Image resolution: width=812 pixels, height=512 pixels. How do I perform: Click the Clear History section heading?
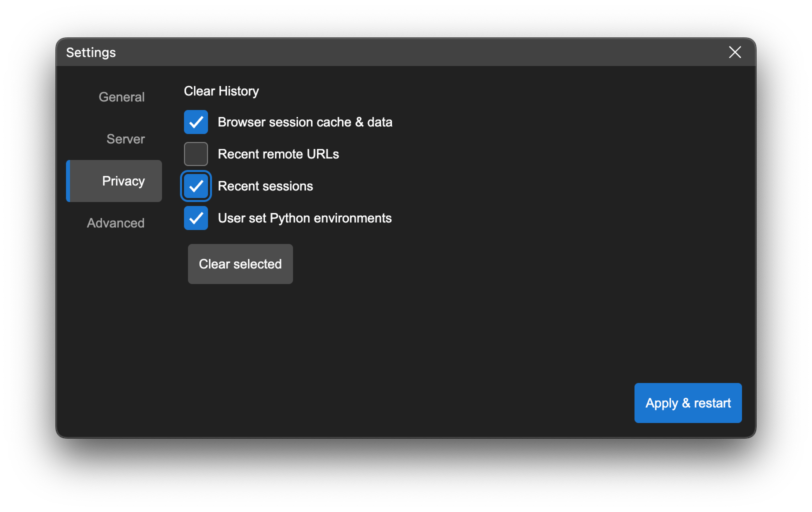pyautogui.click(x=221, y=91)
